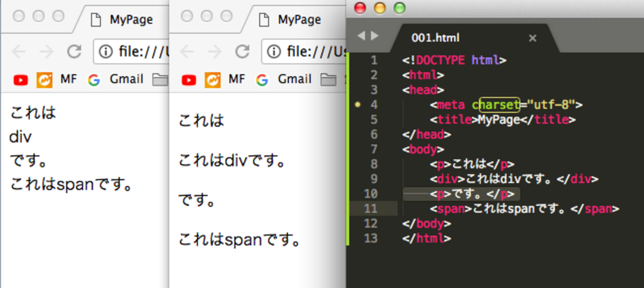Open YouTube bookmark in the middle browser
The width and height of the screenshot is (644, 288).
click(x=189, y=80)
